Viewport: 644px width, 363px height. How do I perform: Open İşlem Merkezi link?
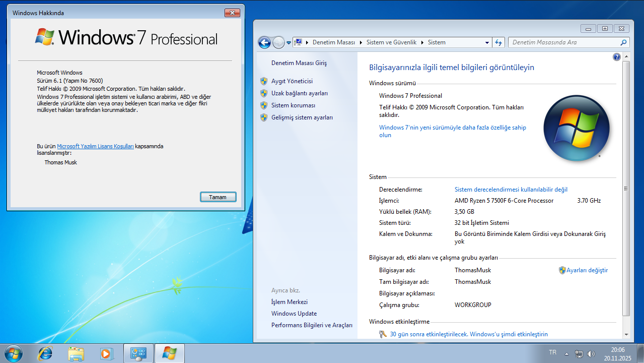290,302
